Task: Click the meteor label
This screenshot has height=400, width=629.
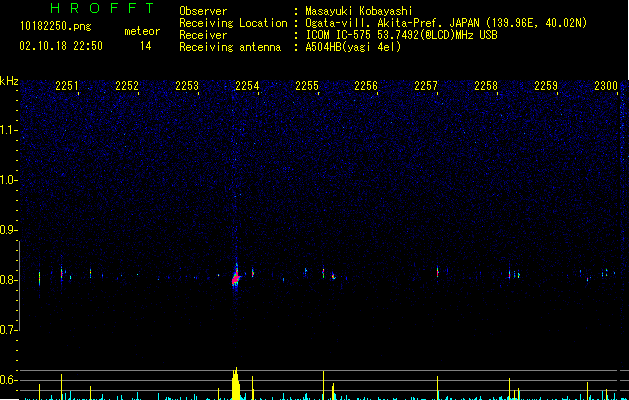Action: [142, 31]
